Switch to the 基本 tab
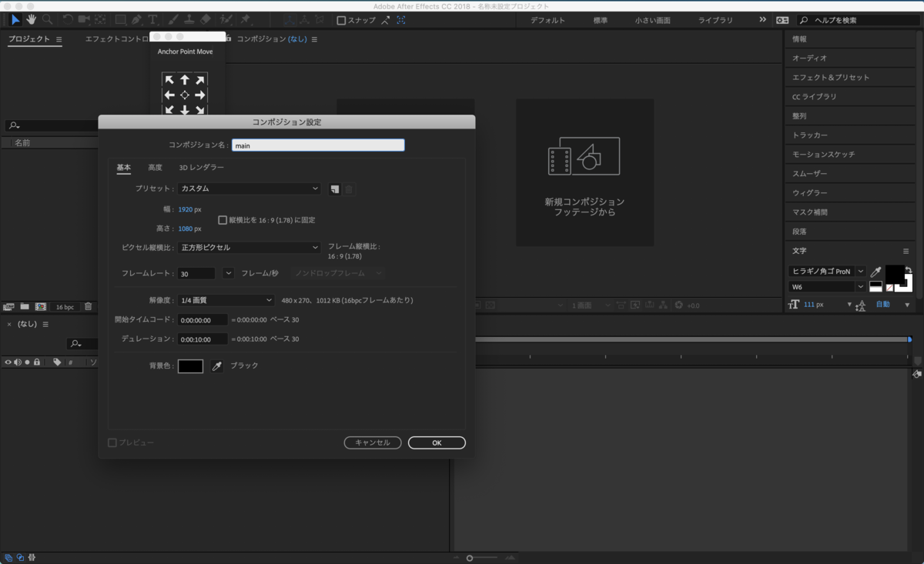This screenshot has height=564, width=924. coord(124,168)
